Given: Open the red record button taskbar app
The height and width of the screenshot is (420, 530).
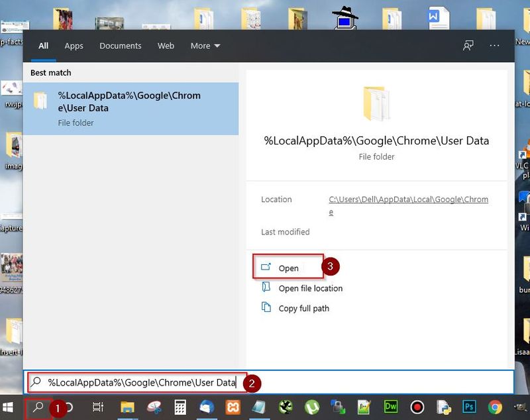Looking at the screenshot, I should [x=417, y=407].
